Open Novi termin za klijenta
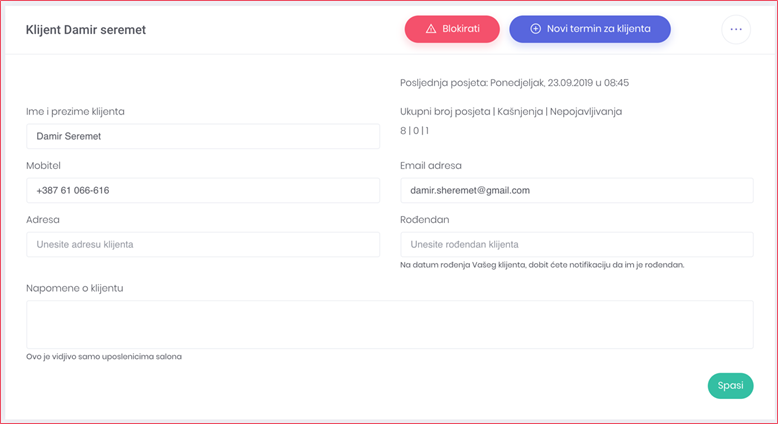The width and height of the screenshot is (778, 424). [x=590, y=29]
